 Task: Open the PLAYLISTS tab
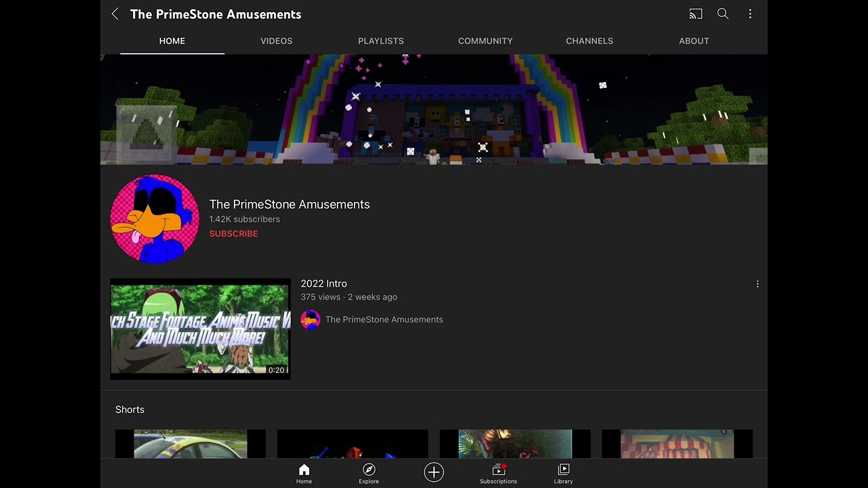381,41
